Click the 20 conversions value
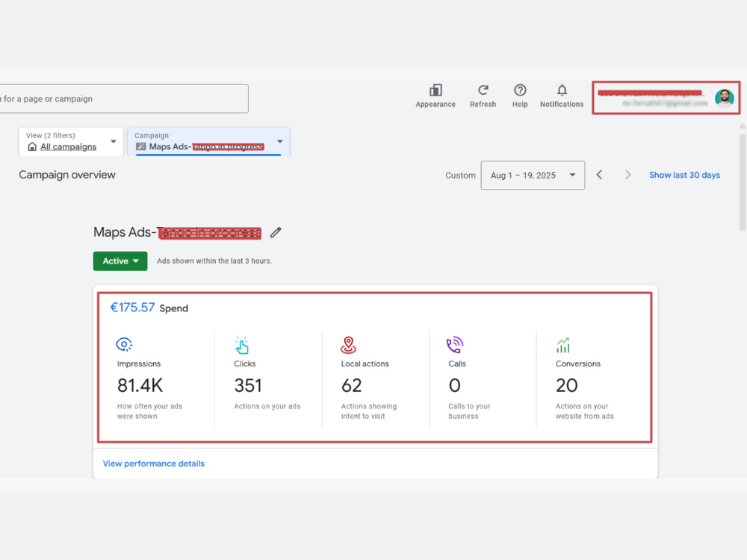Screen dimensions: 747x560 (566, 385)
